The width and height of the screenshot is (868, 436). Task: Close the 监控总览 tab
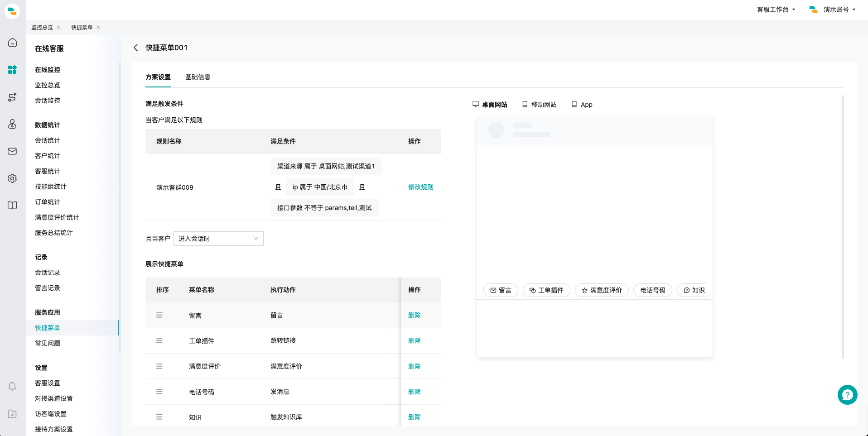coord(58,27)
